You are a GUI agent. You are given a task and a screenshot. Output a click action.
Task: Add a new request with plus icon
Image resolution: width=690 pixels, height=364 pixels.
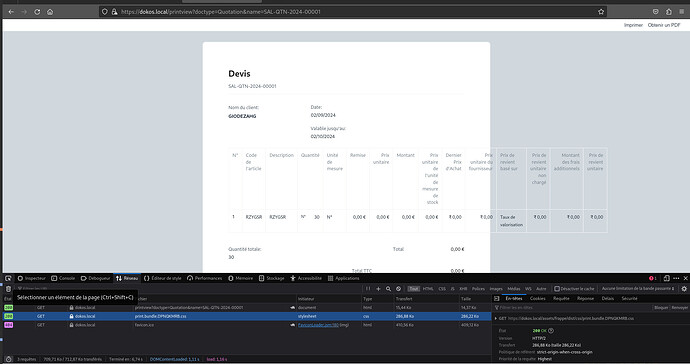[x=378, y=289]
